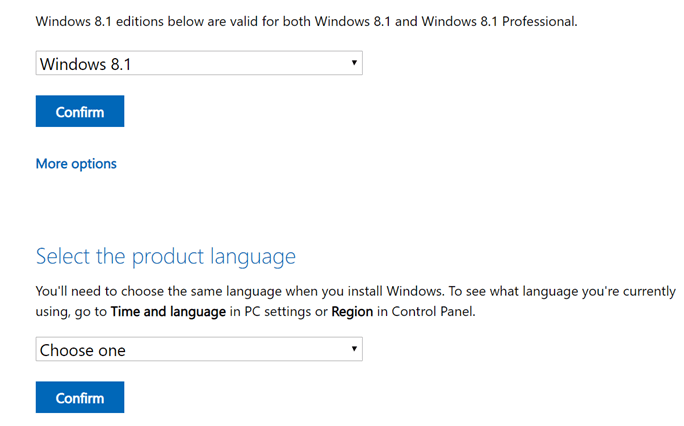Click the Select the product language heading

click(x=166, y=256)
